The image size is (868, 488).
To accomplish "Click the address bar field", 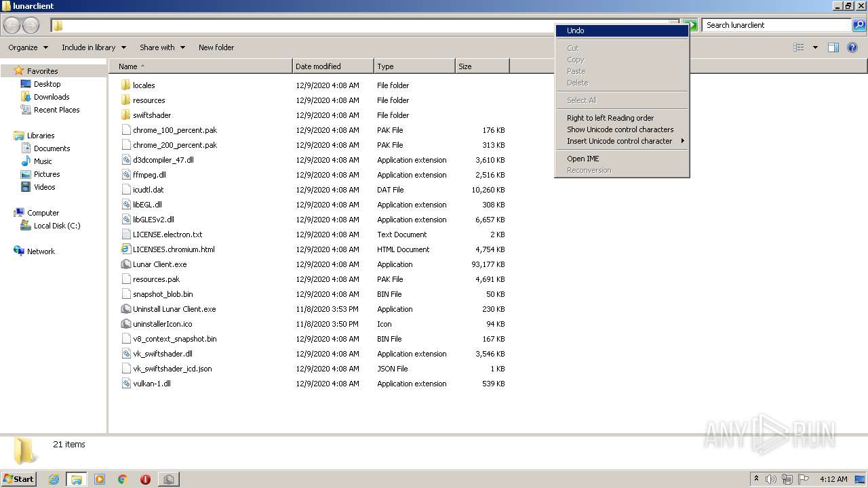I will coord(364,26).
